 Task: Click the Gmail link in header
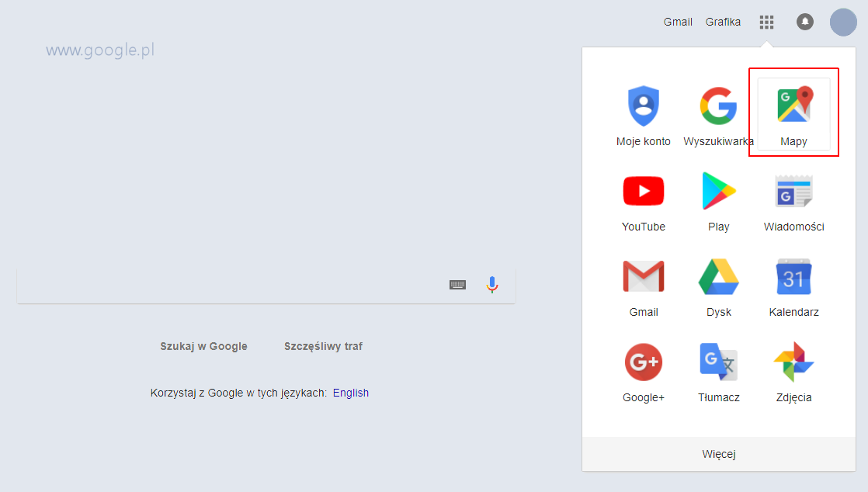[678, 23]
